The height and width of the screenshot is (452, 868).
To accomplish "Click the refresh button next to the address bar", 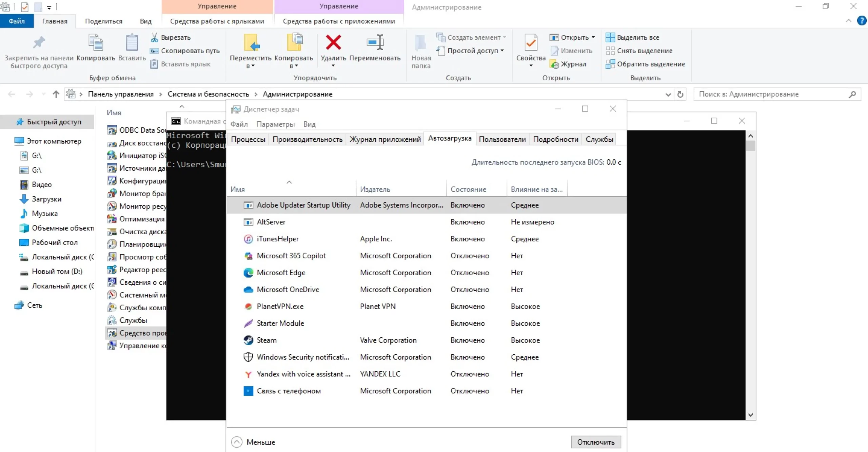I will pyautogui.click(x=680, y=94).
